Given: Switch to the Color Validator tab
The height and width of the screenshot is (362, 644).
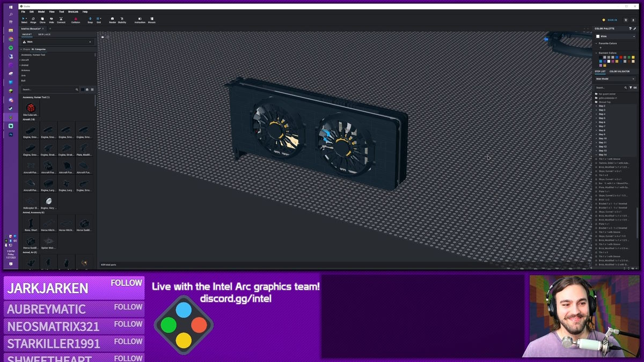Looking at the screenshot, I should (619, 71).
